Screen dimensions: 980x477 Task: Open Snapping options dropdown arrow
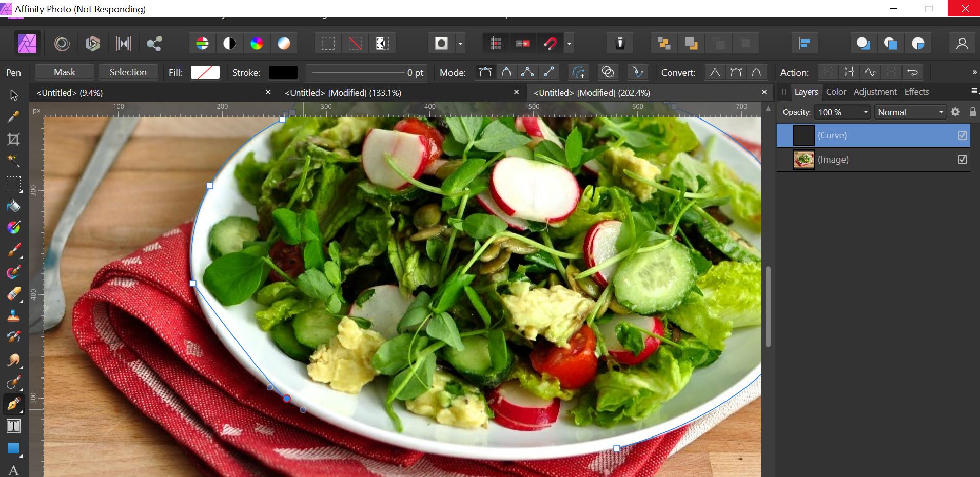click(569, 44)
